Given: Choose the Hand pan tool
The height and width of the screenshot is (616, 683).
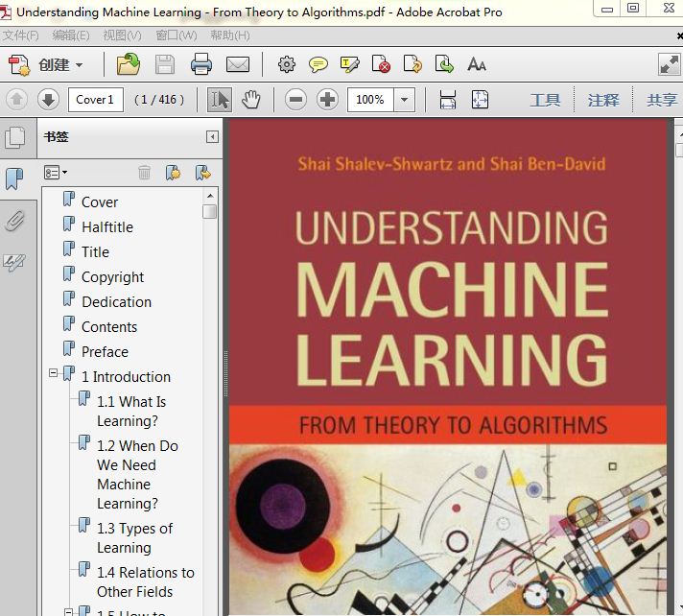Looking at the screenshot, I should pyautogui.click(x=251, y=100).
